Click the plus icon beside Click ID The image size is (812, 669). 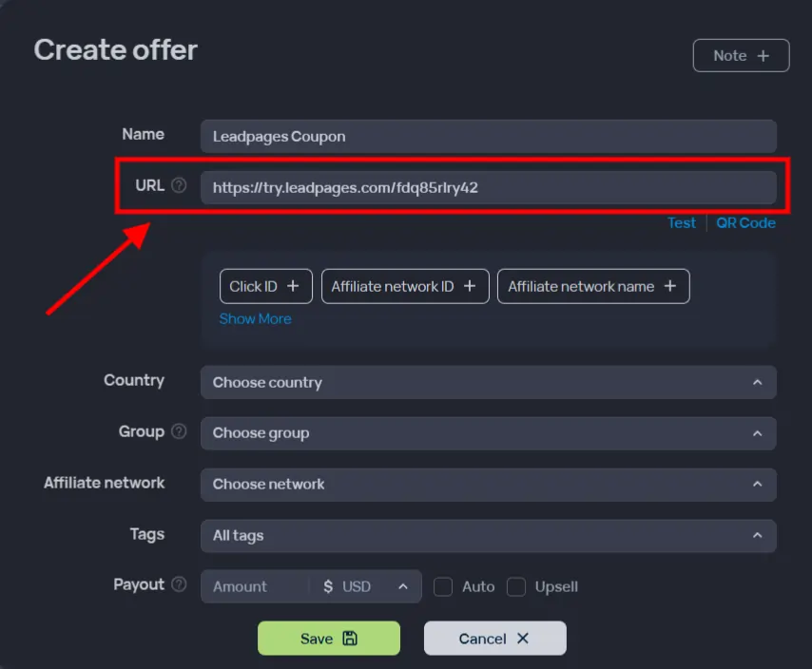(x=293, y=286)
